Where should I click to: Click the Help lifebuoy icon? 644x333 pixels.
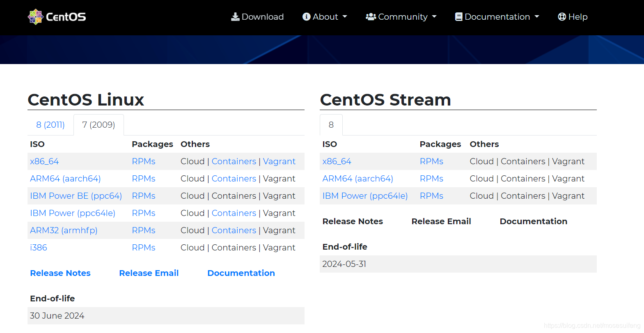coord(562,17)
